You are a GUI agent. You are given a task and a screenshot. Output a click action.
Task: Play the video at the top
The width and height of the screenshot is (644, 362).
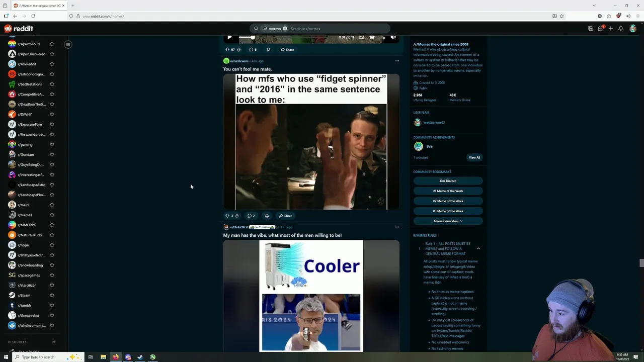point(229,37)
